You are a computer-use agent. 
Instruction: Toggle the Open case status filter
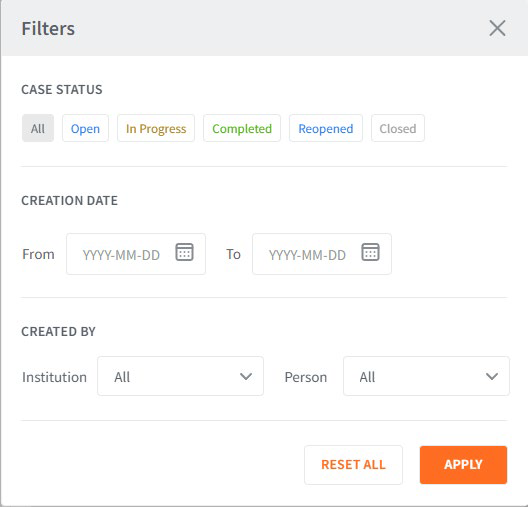click(x=85, y=128)
